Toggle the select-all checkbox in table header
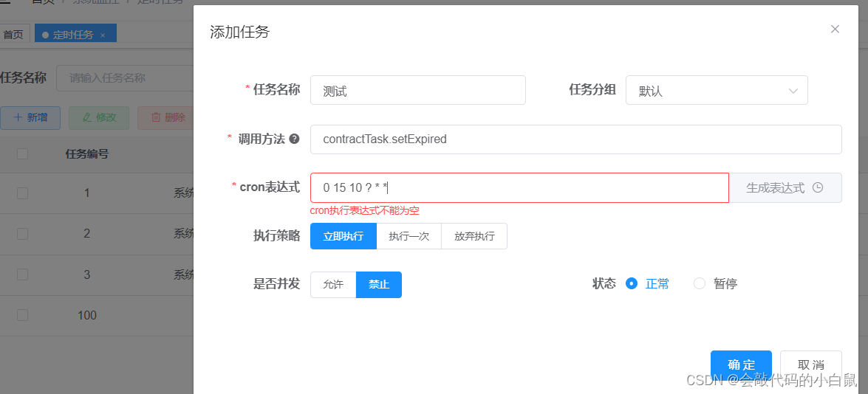The width and height of the screenshot is (868, 394). pyautogui.click(x=22, y=153)
